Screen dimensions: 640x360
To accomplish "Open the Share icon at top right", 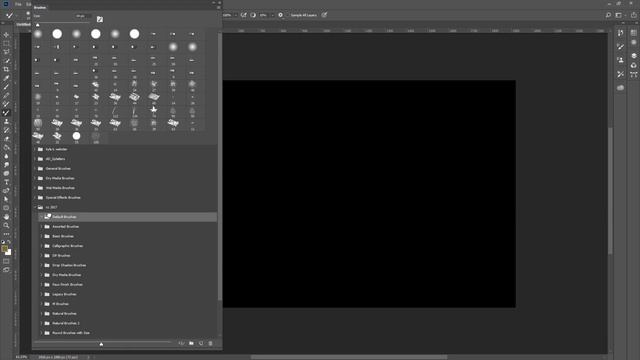I will click(x=633, y=15).
